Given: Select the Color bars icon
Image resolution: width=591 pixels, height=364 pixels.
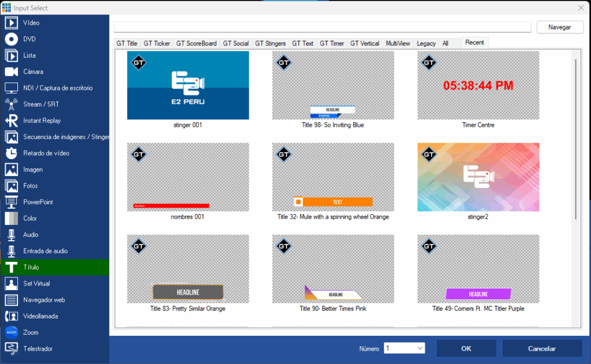Looking at the screenshot, I should (12, 219).
